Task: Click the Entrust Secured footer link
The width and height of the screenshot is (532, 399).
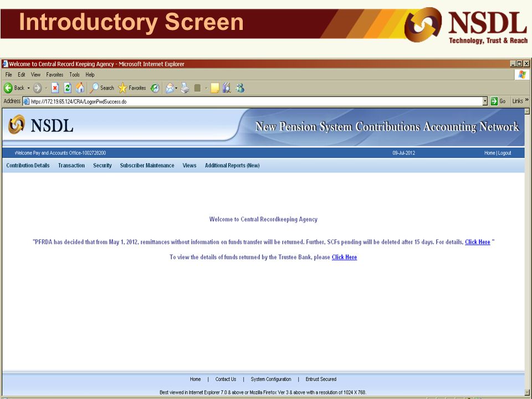Action: click(321, 379)
